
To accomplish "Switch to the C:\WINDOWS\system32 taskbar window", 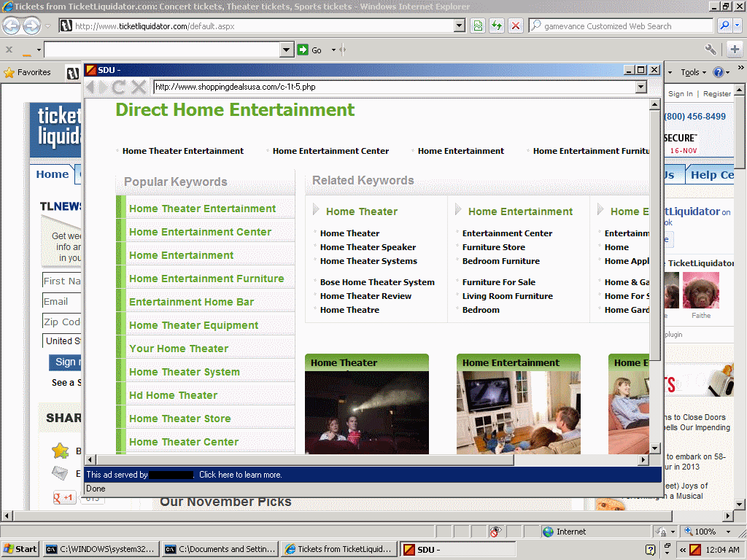I will [x=101, y=549].
